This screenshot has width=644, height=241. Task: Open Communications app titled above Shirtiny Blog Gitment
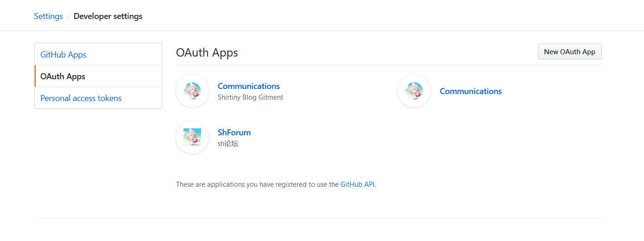click(x=249, y=86)
